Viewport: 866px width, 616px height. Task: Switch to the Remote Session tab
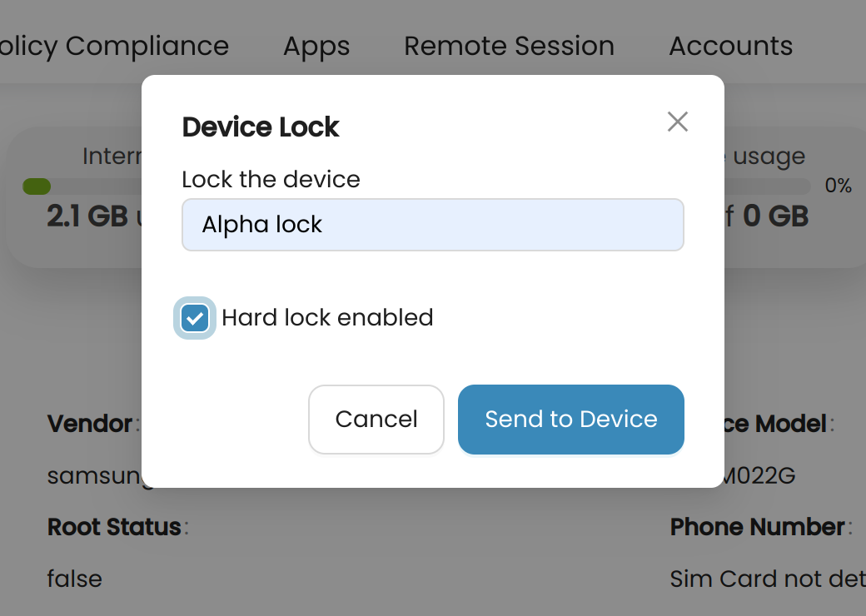point(509,46)
